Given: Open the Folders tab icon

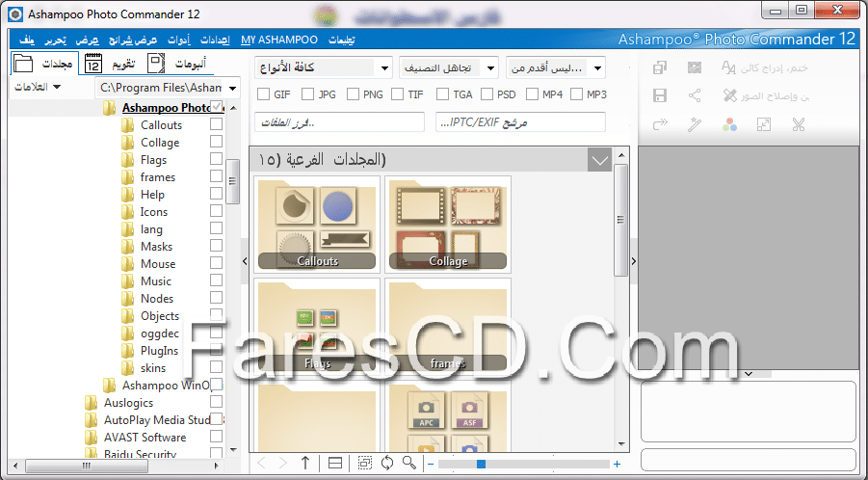Looking at the screenshot, I should click(x=23, y=64).
